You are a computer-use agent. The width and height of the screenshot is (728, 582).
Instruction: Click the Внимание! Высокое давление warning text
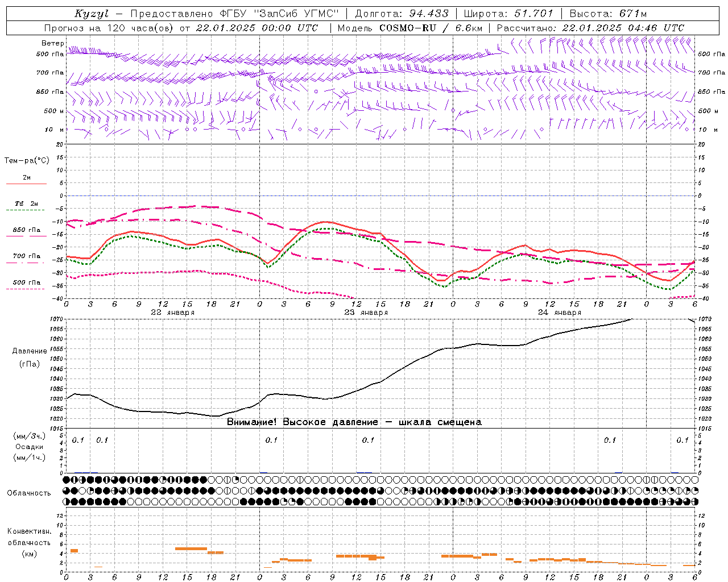[x=354, y=422]
